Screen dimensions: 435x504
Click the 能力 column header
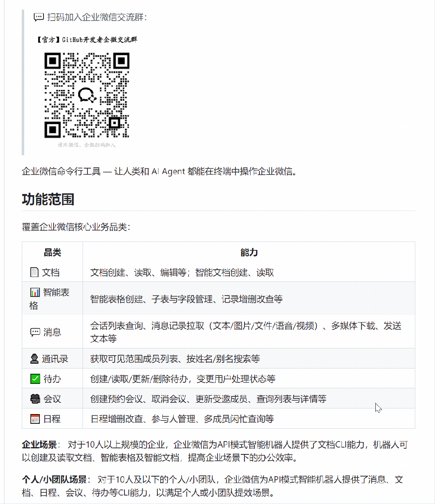point(249,252)
